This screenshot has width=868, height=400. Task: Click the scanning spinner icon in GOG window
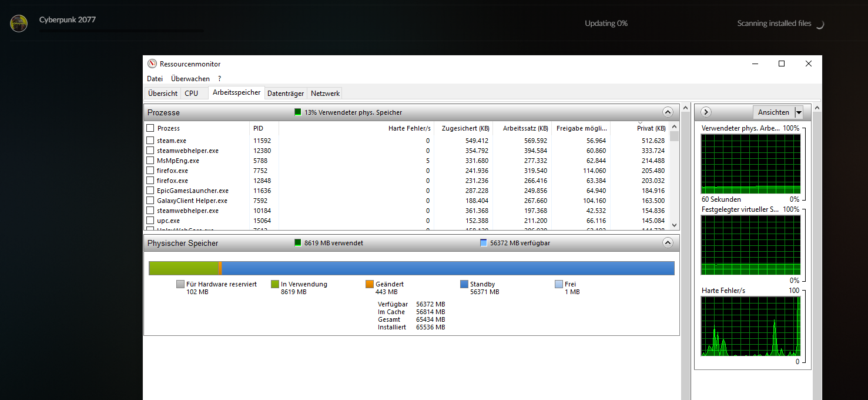point(820,24)
